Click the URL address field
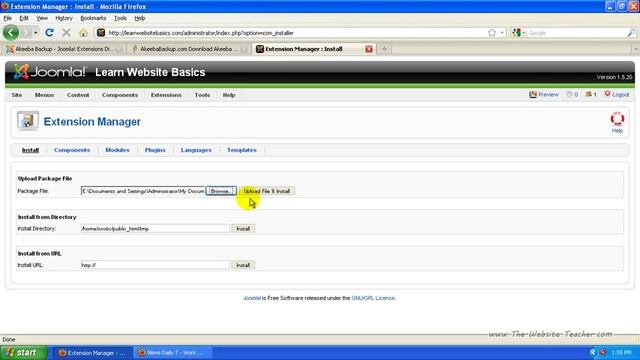Image resolution: width=640 pixels, height=360 pixels. (296, 33)
